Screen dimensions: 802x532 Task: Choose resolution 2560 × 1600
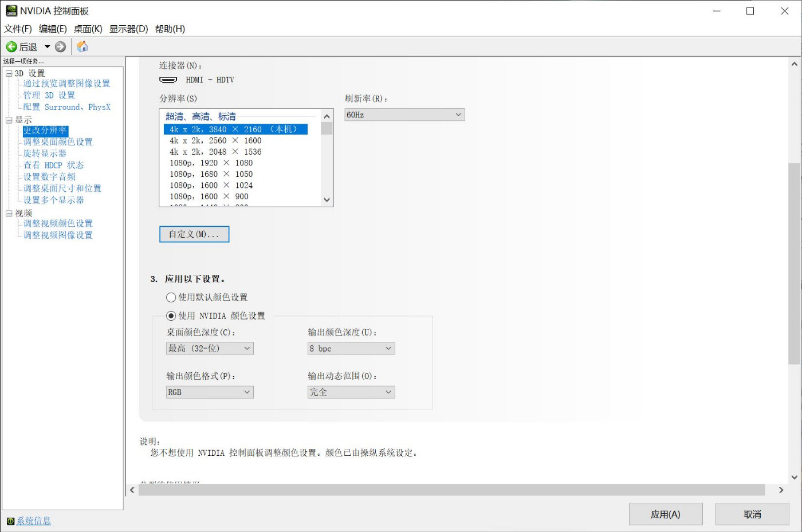[x=215, y=141]
